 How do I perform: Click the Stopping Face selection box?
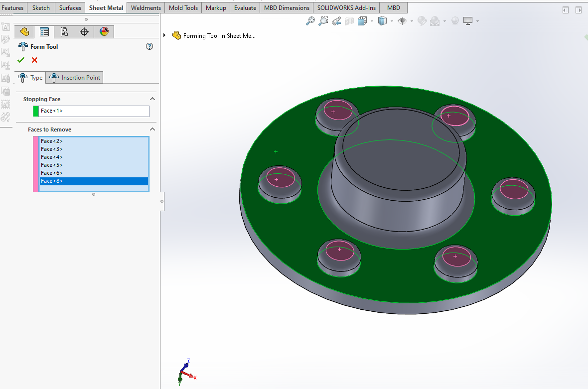point(94,111)
